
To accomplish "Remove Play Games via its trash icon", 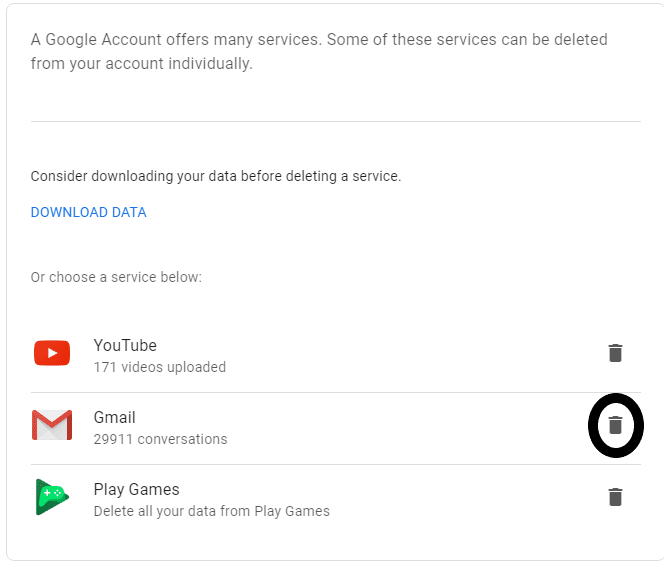I will pos(615,497).
